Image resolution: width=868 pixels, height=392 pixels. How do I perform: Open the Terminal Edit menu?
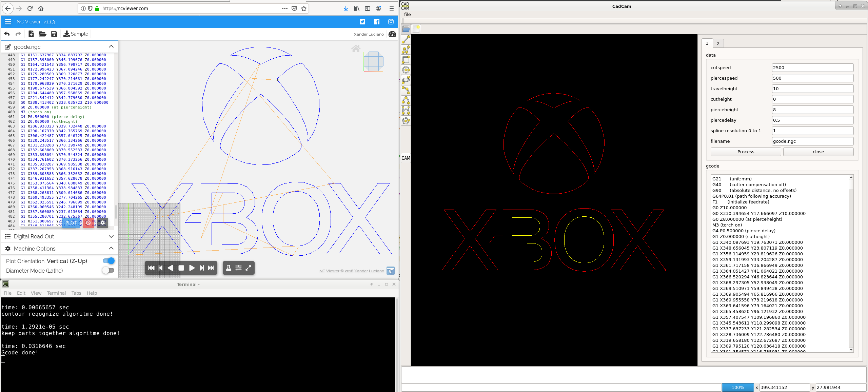21,293
